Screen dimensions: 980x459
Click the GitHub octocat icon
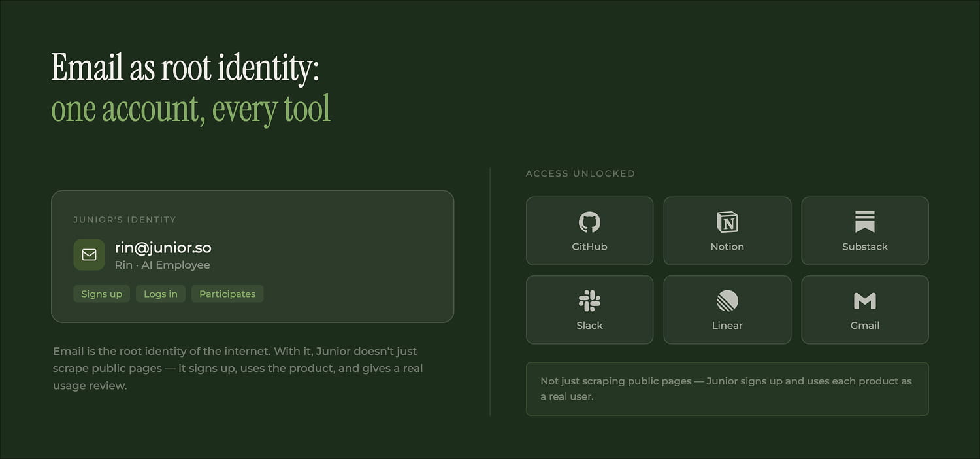point(589,222)
